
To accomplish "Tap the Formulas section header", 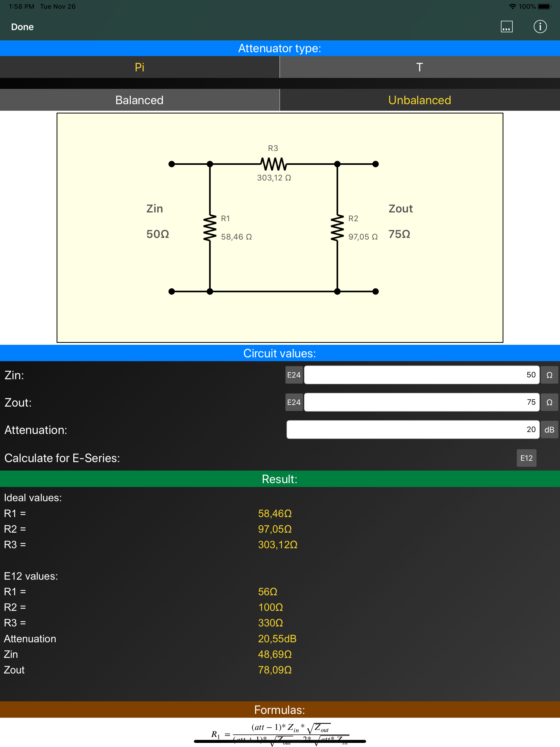I will [x=280, y=710].
